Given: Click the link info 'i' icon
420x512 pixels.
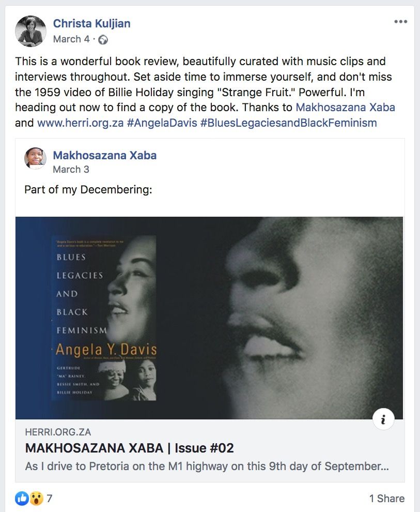Looking at the screenshot, I should [x=383, y=419].
